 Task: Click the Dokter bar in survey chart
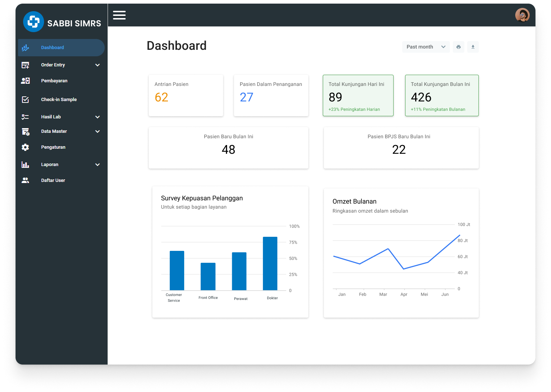coord(270,263)
